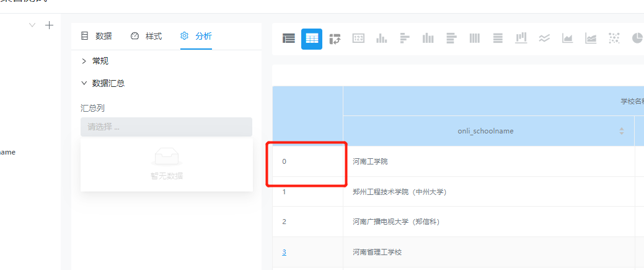Choose the basic horizontal bar chart icon
The width and height of the screenshot is (644, 270).
pos(405,38)
